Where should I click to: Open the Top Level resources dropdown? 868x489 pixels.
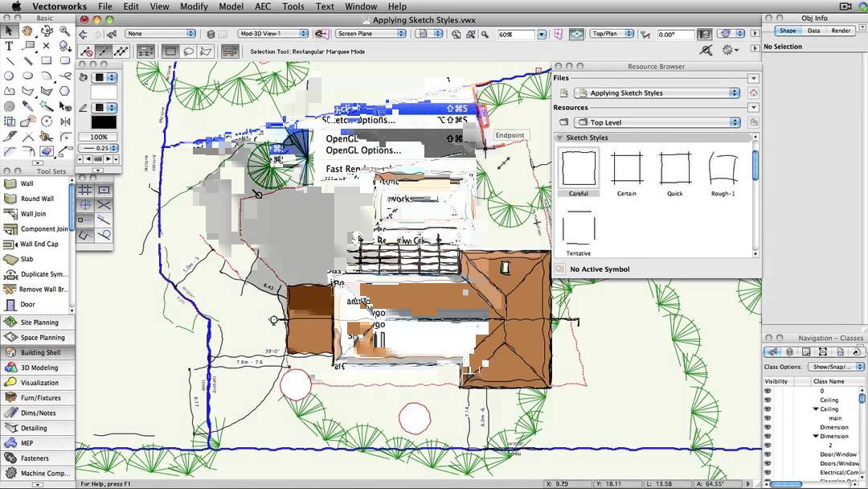[x=657, y=122]
